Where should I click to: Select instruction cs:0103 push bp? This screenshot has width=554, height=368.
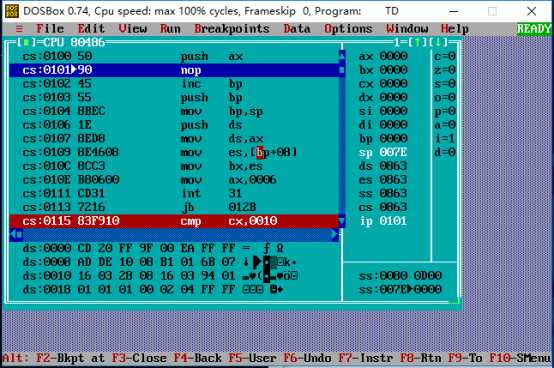(x=174, y=97)
